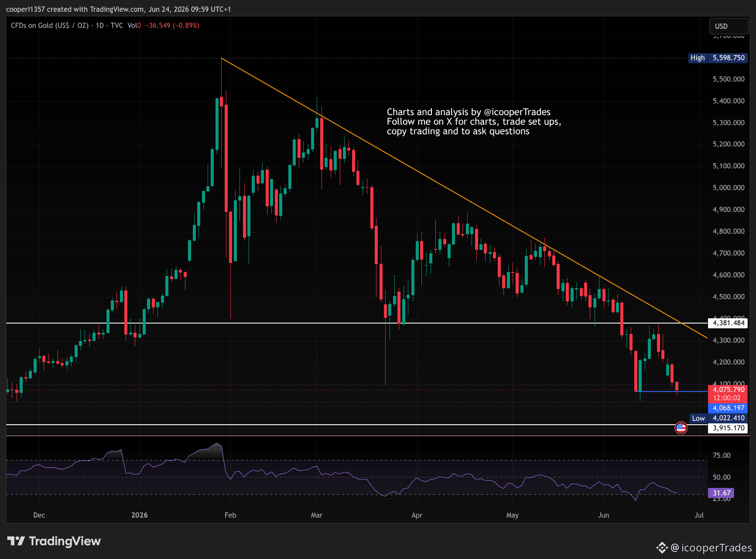The image size is (756, 559).
Task: Click the '2026' label on time axis
Action: (140, 515)
